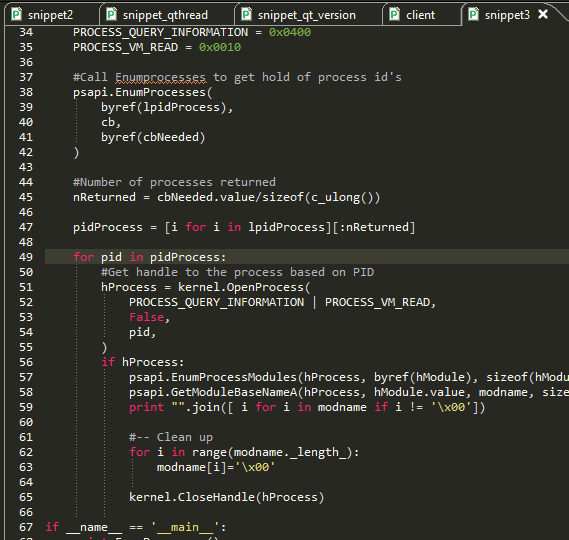The height and width of the screenshot is (540, 569).
Task: Click psapi.GetModuleBaseNameA call
Action: coord(213,392)
